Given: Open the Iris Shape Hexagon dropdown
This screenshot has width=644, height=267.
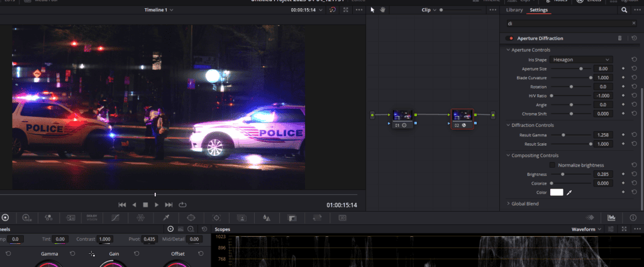Looking at the screenshot, I should tap(581, 60).
